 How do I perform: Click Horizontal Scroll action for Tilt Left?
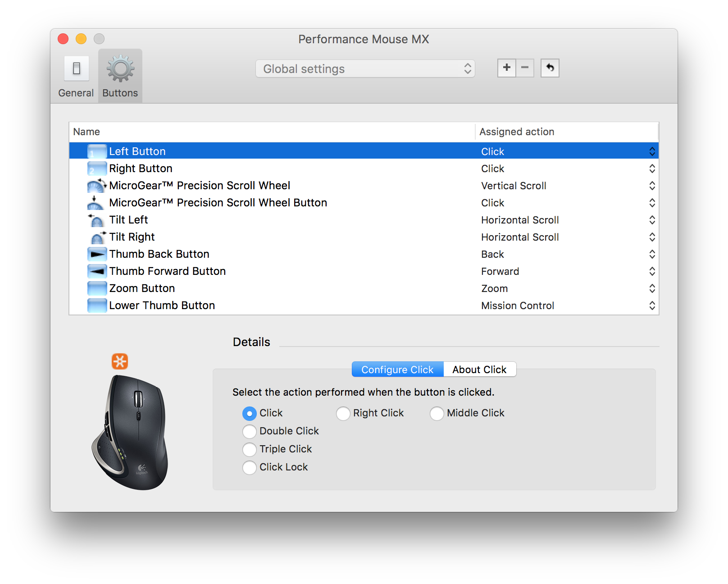point(520,220)
